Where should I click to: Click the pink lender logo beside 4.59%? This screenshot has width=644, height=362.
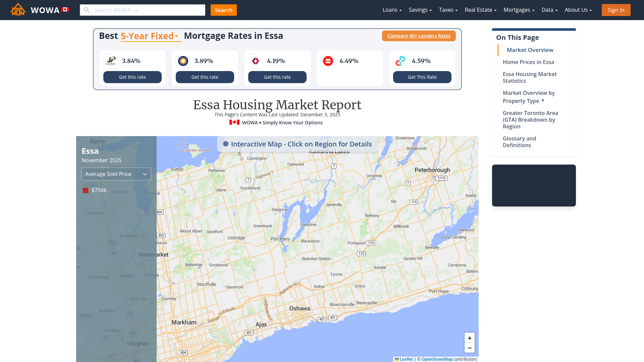[x=400, y=61]
